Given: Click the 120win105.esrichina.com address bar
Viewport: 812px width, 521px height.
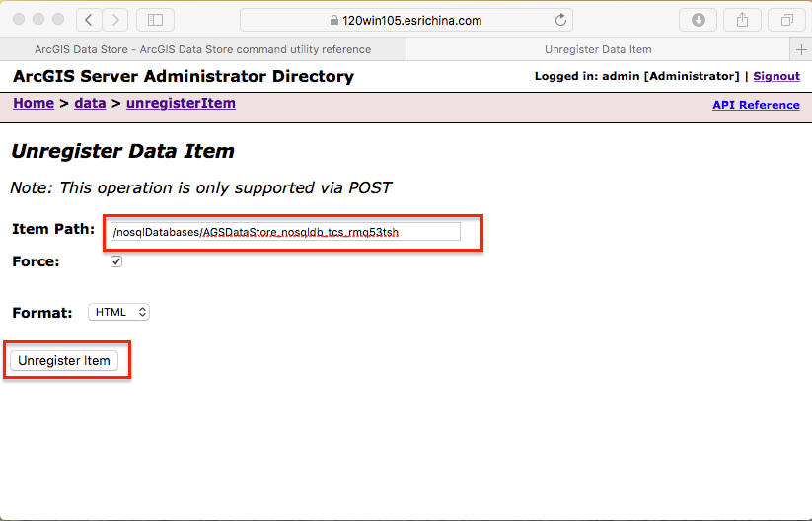Looking at the screenshot, I should (406, 20).
